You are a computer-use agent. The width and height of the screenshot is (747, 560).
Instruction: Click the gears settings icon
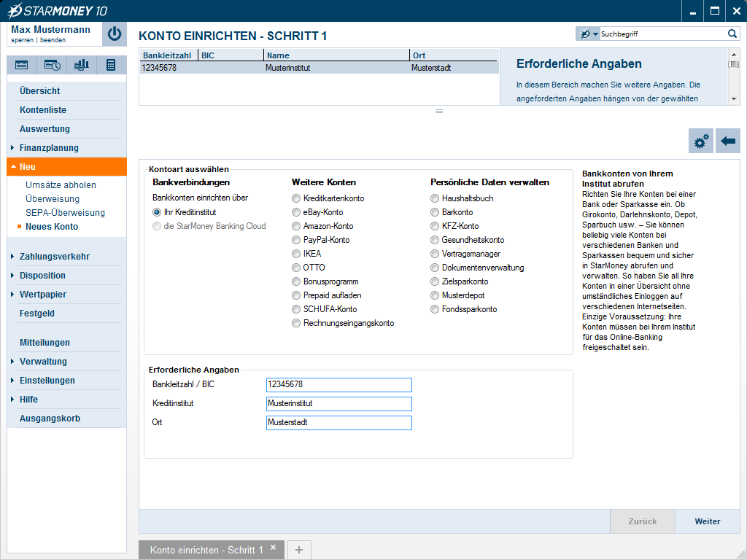[x=701, y=141]
